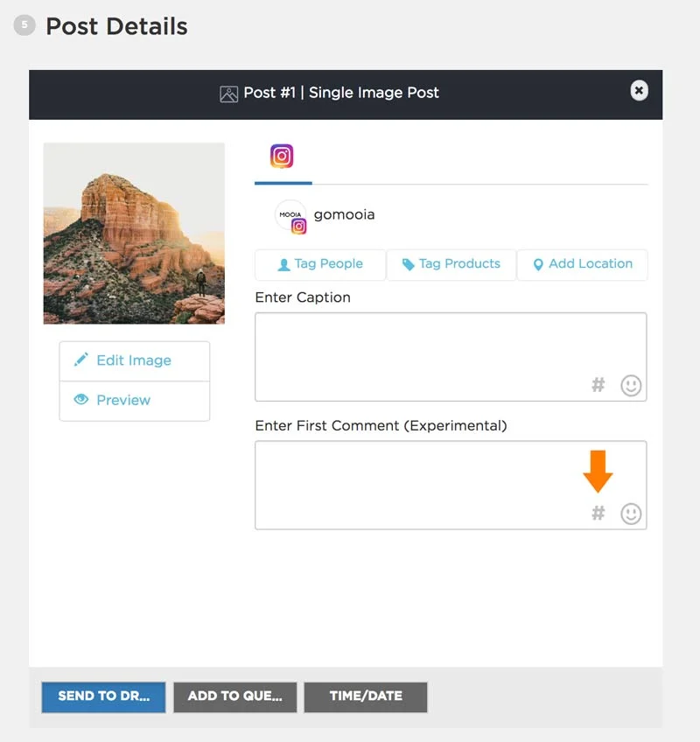Send the post to drafts
Viewport: 700px width, 742px height.
(x=102, y=697)
